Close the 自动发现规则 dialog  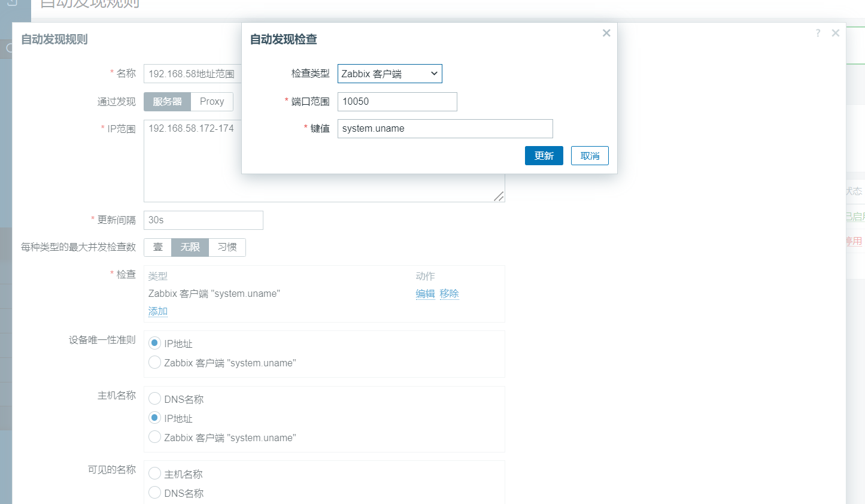pos(836,33)
